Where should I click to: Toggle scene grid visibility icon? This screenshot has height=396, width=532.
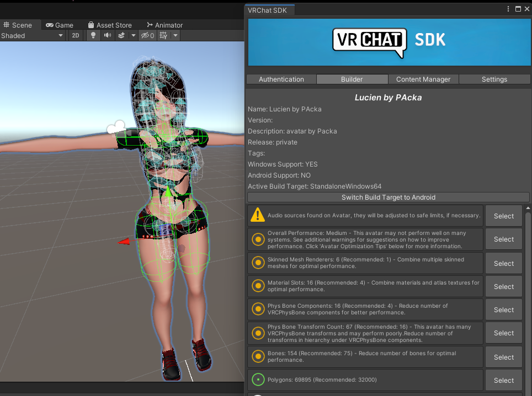click(163, 35)
